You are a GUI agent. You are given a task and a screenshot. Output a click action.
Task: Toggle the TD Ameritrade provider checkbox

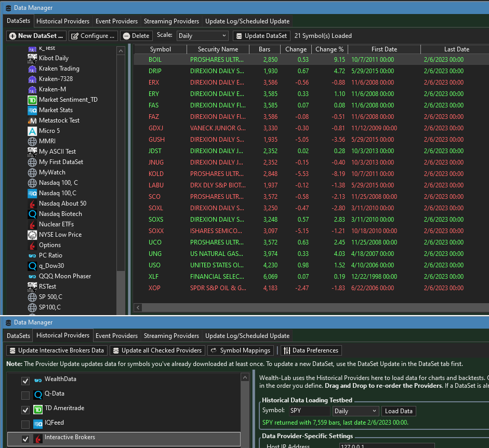[x=25, y=410]
